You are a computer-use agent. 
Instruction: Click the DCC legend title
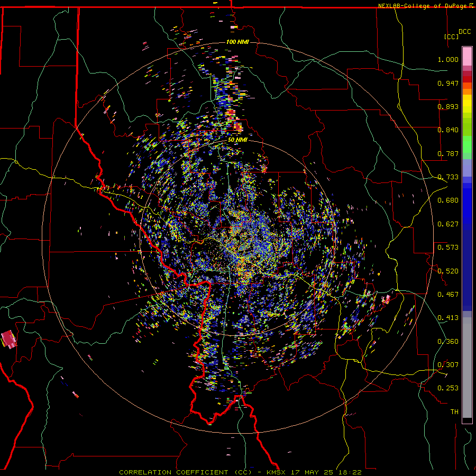(464, 32)
